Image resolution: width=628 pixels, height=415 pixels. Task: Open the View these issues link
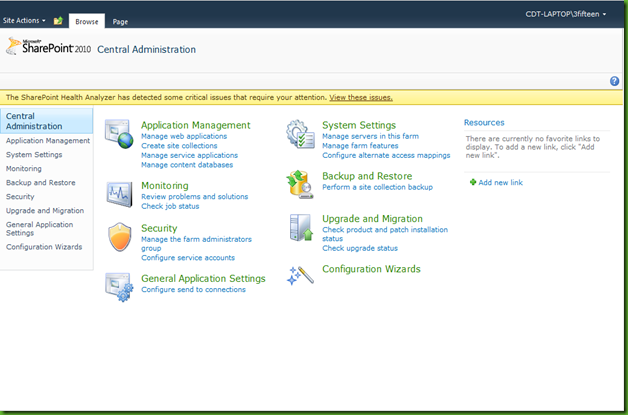coord(360,98)
